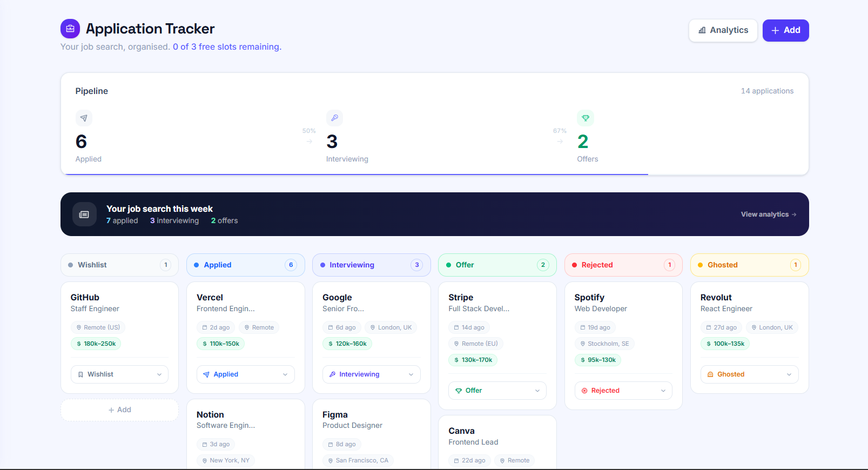Viewport: 868px width, 470px height.
Task: Click 120k–160k salary tag on Google card
Action: point(347,344)
